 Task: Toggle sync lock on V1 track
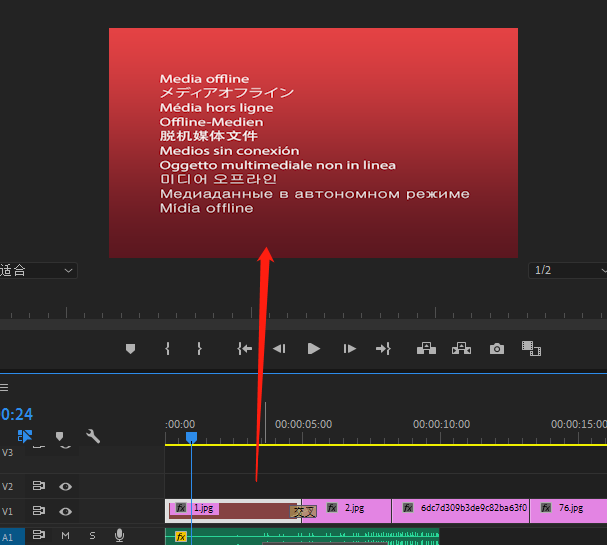click(38, 511)
